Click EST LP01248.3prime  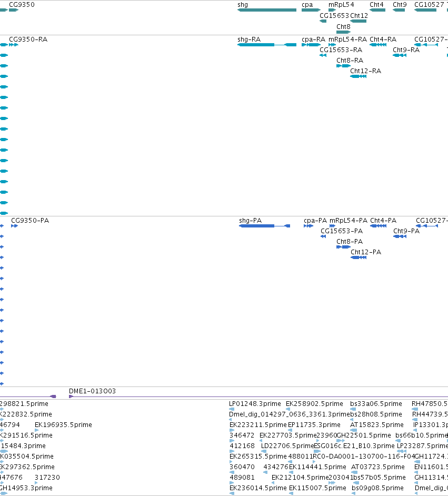click(255, 404)
